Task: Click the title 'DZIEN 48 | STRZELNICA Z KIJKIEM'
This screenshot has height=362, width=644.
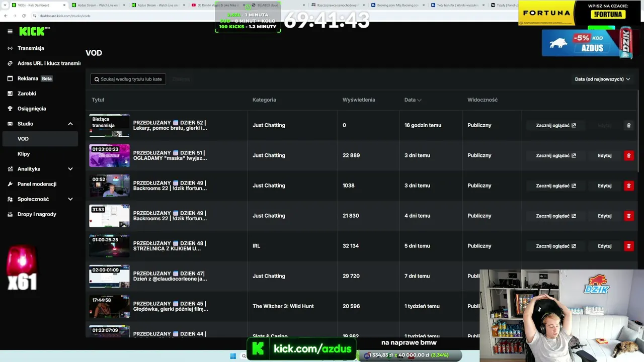Action: [170, 246]
